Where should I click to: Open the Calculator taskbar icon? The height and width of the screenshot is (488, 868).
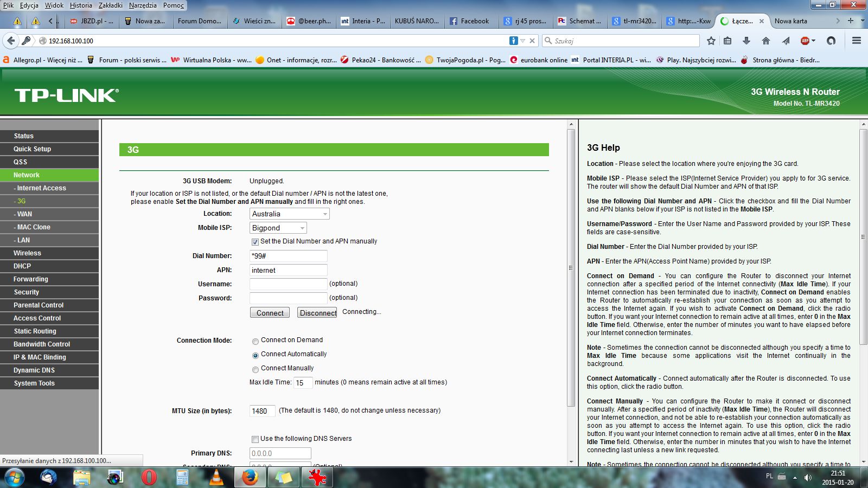(182, 477)
